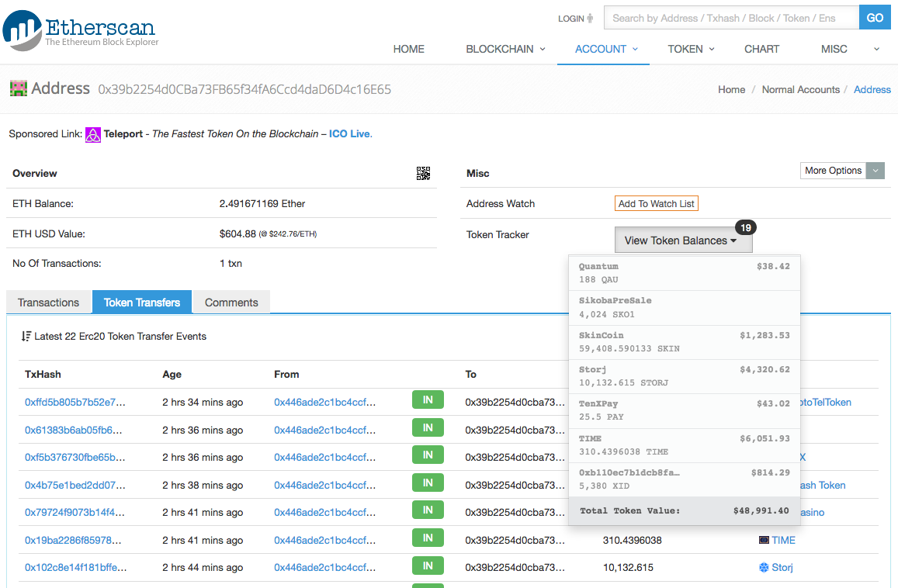Open the CHART menu item
Screen dimensions: 898x588
coord(761,49)
